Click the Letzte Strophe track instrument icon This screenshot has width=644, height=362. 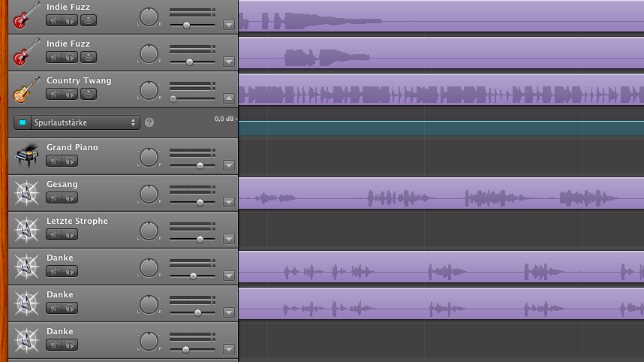pos(27,229)
